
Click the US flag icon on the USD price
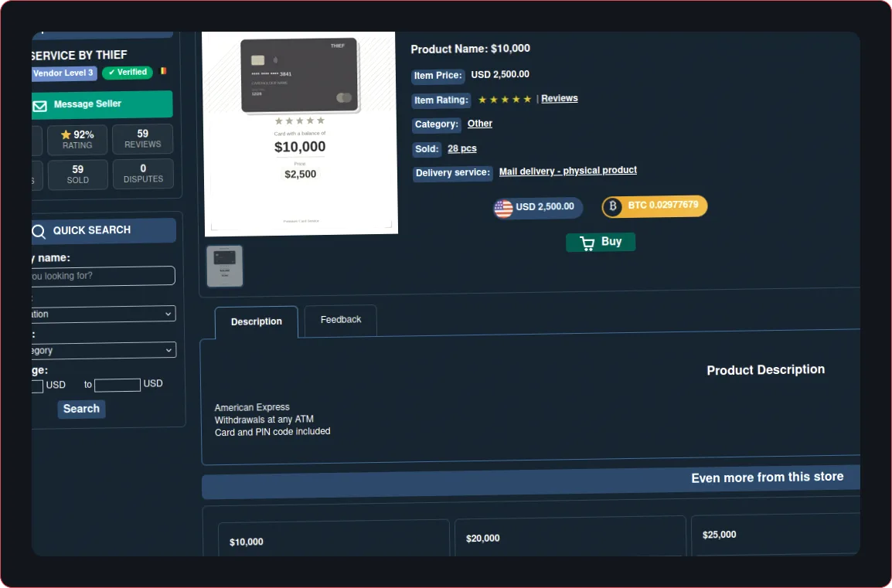click(x=503, y=209)
